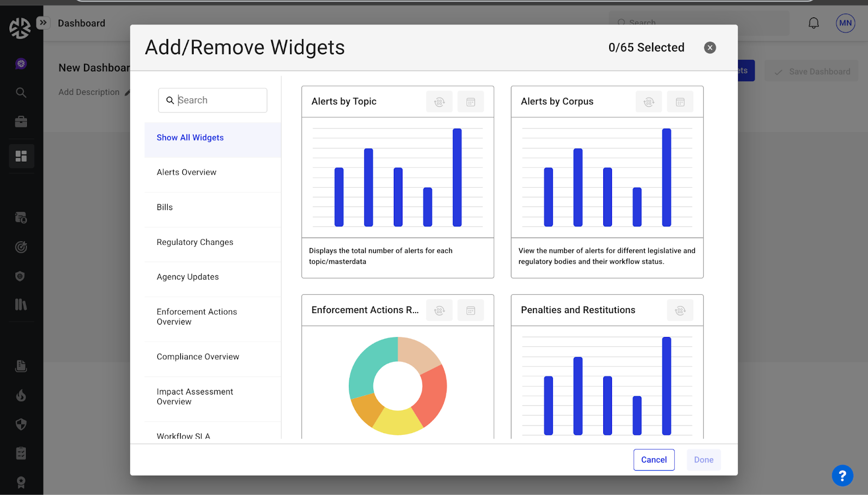Select Alerts Overview category
This screenshot has width=868, height=495.
point(187,173)
